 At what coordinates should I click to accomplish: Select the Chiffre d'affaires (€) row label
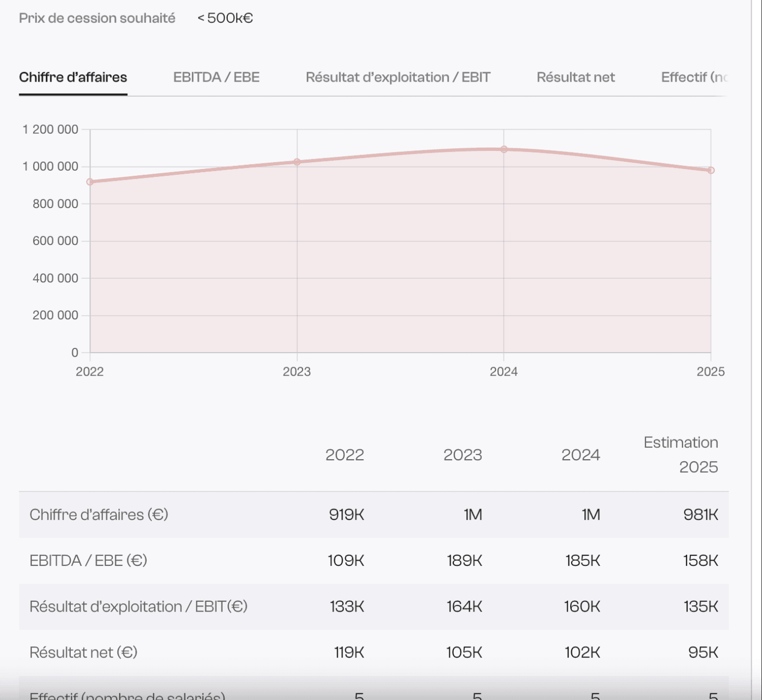pos(99,515)
